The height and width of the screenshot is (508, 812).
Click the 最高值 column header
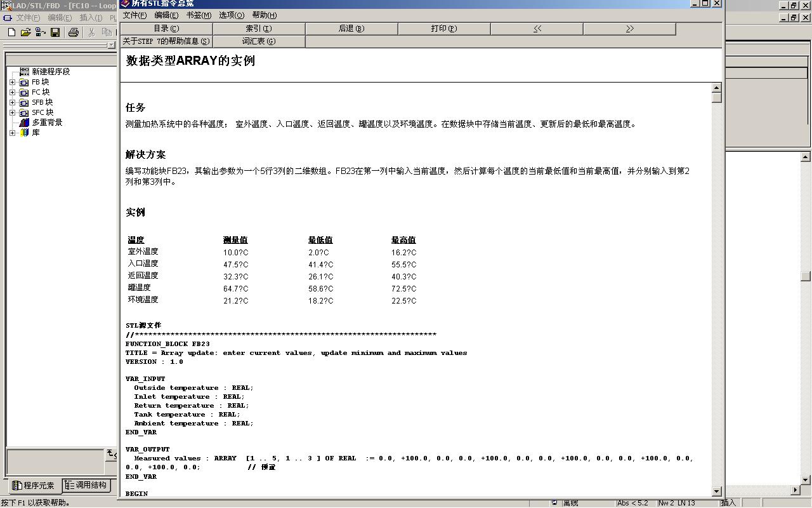(403, 240)
